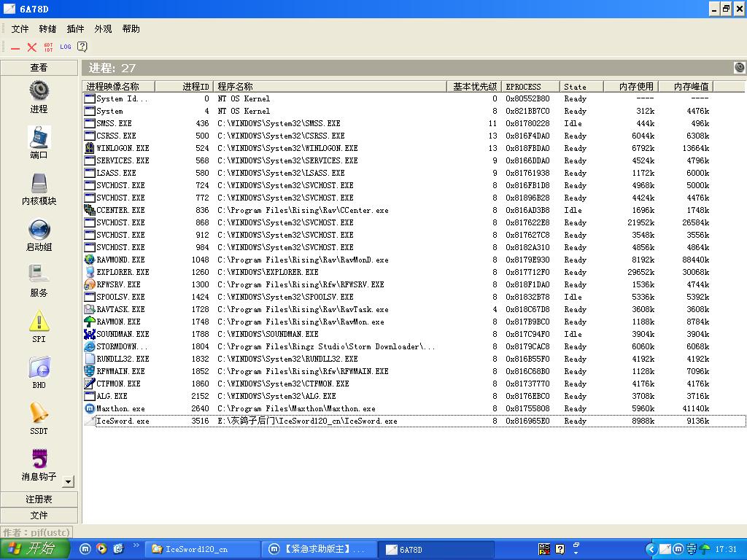Open the 启动组 startup group icon
This screenshot has height=560, width=747.
39,230
